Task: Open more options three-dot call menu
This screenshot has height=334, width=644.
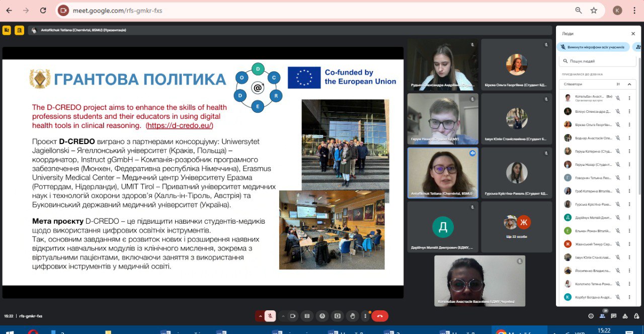Action: pos(366,316)
